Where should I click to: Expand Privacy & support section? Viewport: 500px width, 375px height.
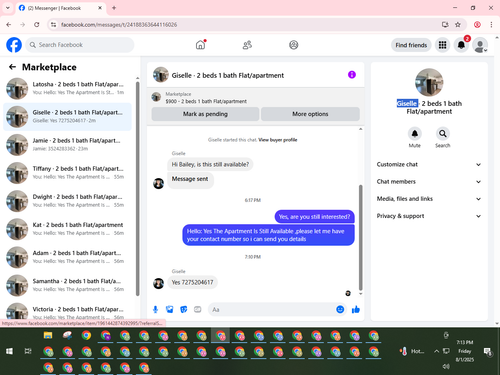pos(429,216)
